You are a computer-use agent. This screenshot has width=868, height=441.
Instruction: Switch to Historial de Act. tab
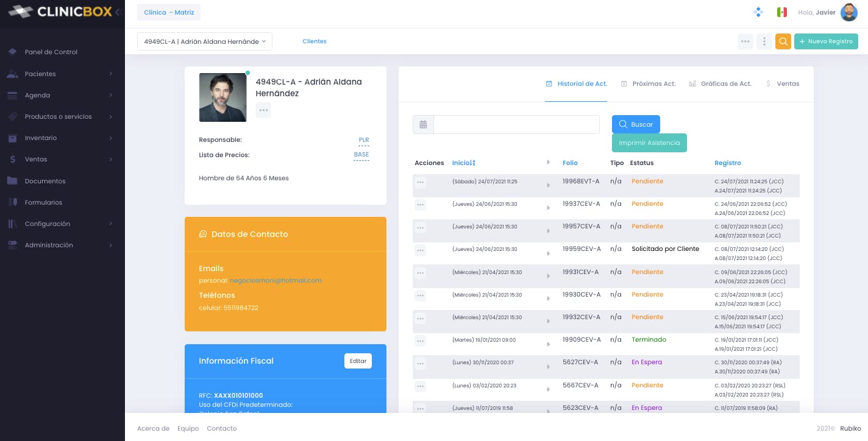pos(576,83)
